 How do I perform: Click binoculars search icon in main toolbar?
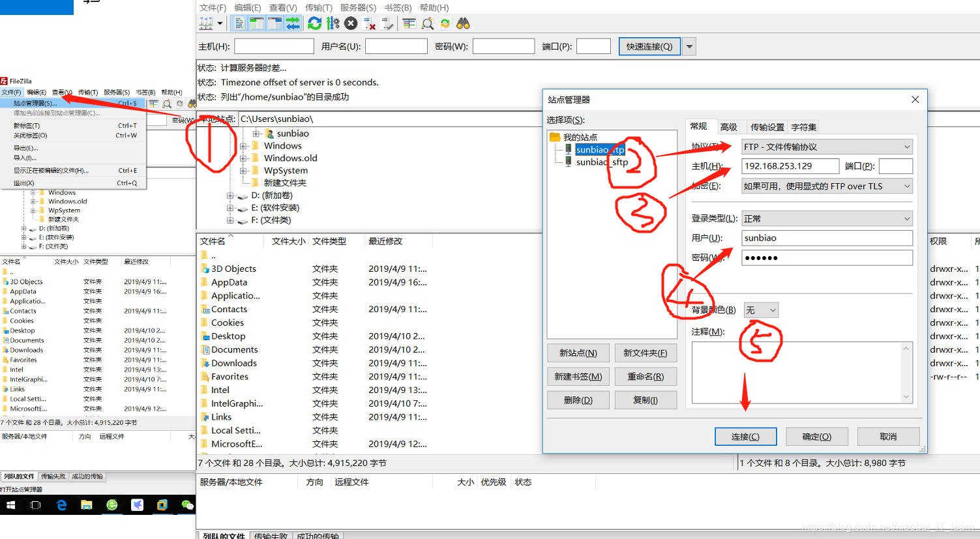(463, 24)
